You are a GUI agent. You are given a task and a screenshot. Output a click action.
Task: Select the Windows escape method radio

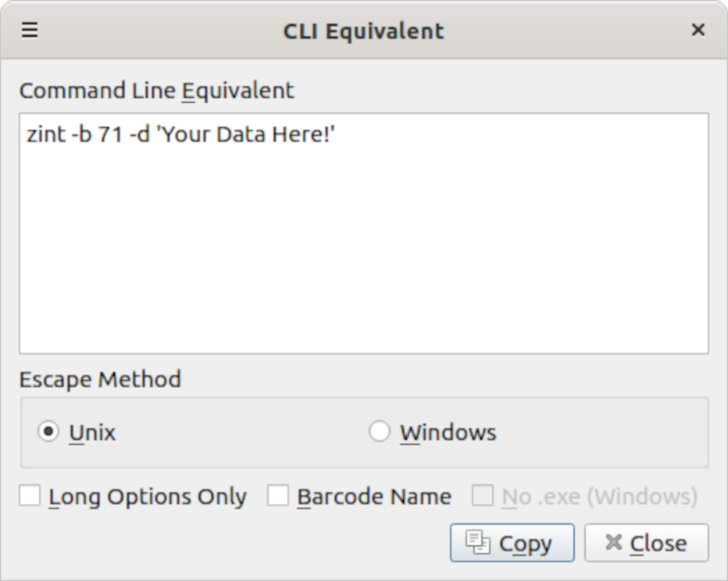(380, 432)
